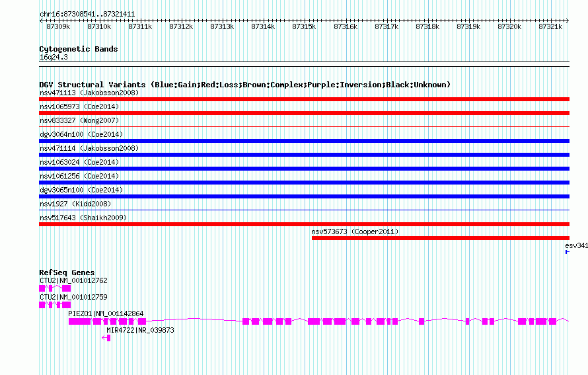Click the thin red line under nsv833327
Viewport: 588px width, 375px height.
(304, 127)
